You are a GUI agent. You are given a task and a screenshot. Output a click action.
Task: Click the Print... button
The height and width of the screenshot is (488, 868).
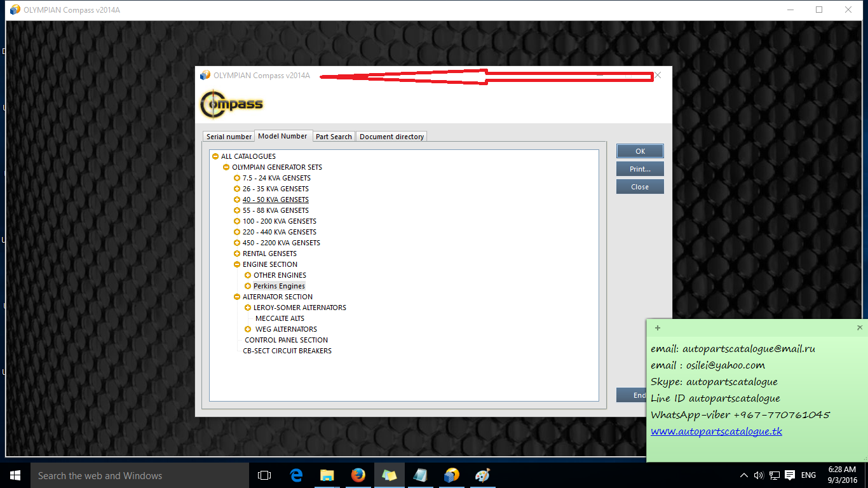pyautogui.click(x=640, y=169)
